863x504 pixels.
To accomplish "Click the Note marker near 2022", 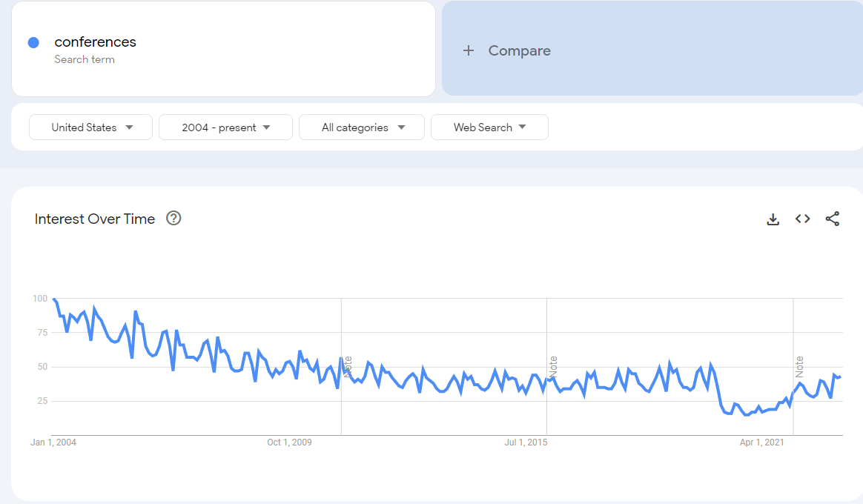I will (x=799, y=366).
